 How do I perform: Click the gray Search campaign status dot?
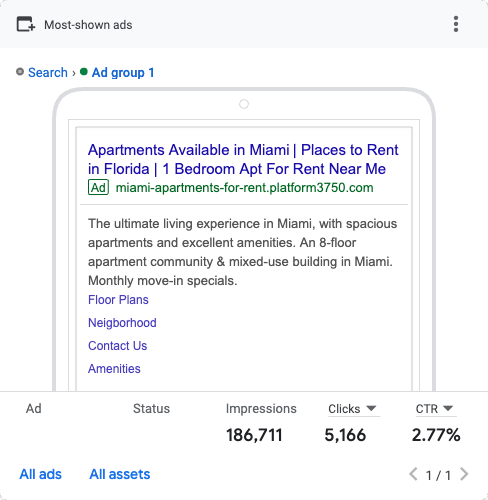tap(20, 72)
